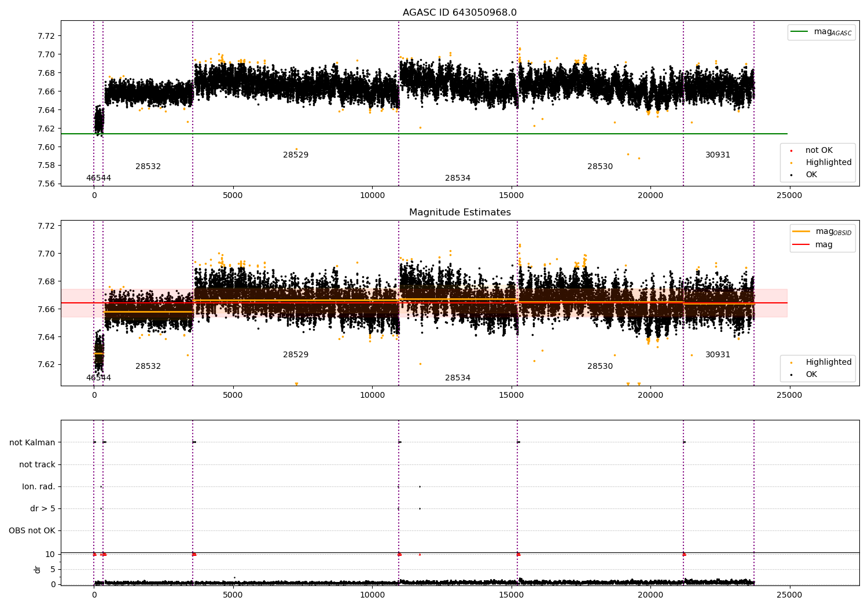Click the 28529 label in Magnitude Estimates plot
The width and height of the screenshot is (868, 608).
(296, 355)
